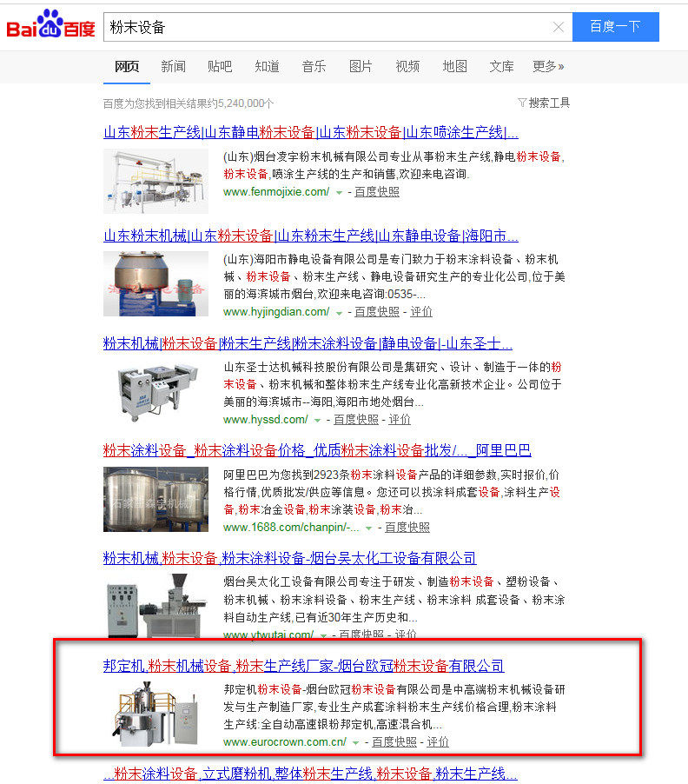
Task: Clear the search box with the X icon
Action: coord(559,27)
